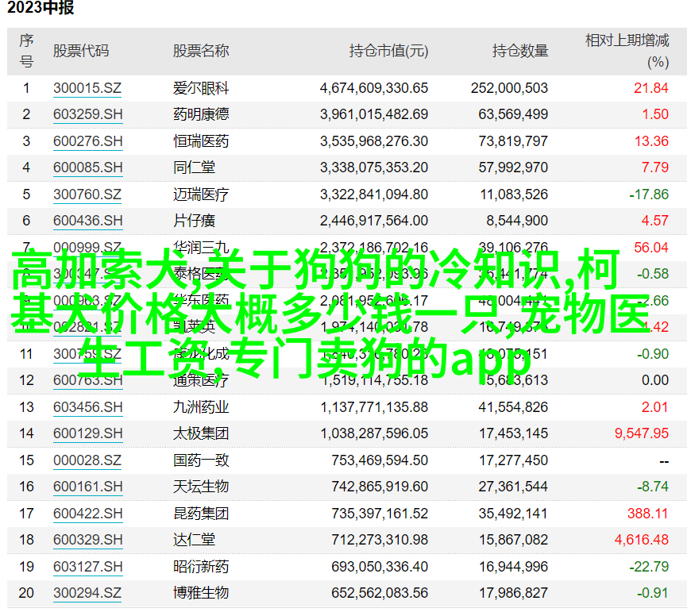Click the 序号 column header
Viewport: 687px width, 616px height.
pyautogui.click(x=26, y=52)
